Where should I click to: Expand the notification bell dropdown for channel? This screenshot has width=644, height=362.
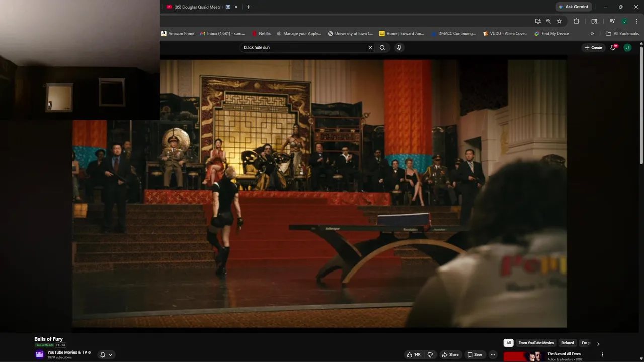(x=106, y=355)
